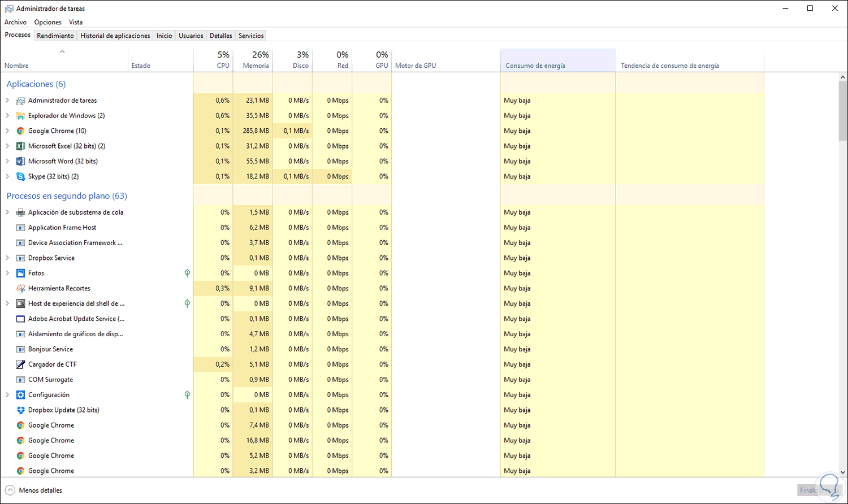Click Menos detalles to collapse view

tap(34, 490)
